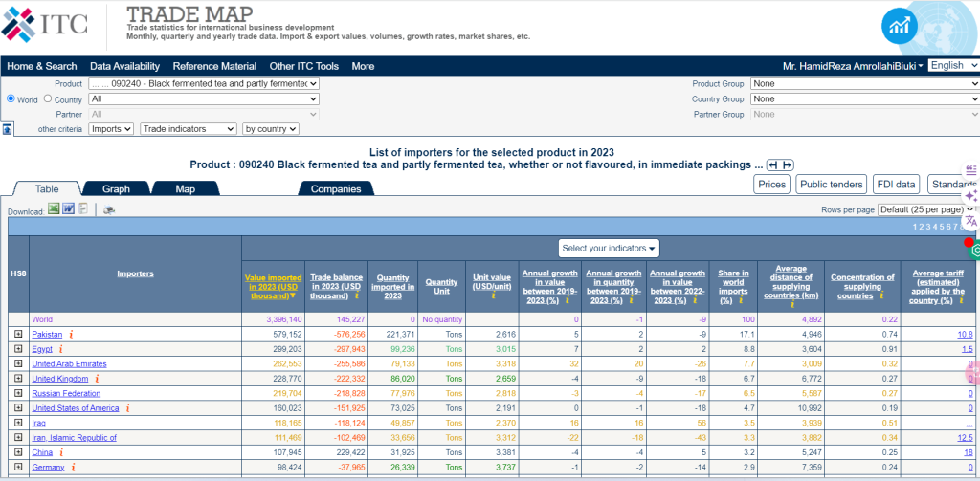Open the purple sparkle AI icon
This screenshot has width=980, height=481.
(971, 195)
